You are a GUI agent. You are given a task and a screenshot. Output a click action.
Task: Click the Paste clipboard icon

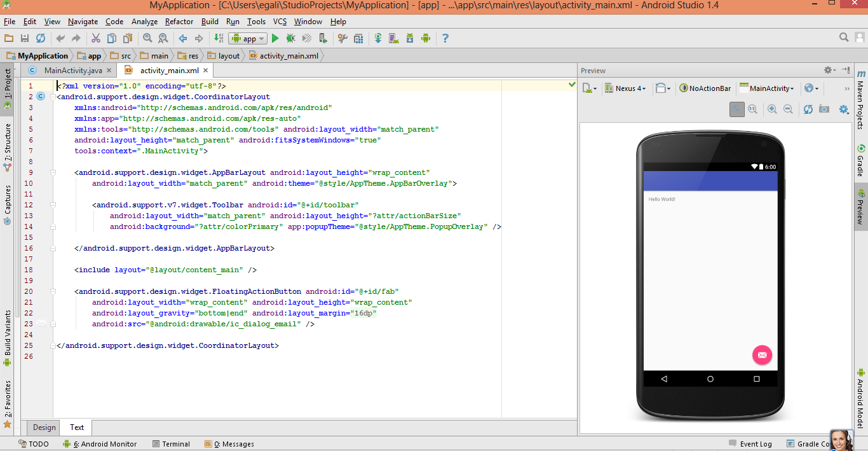[x=128, y=38]
